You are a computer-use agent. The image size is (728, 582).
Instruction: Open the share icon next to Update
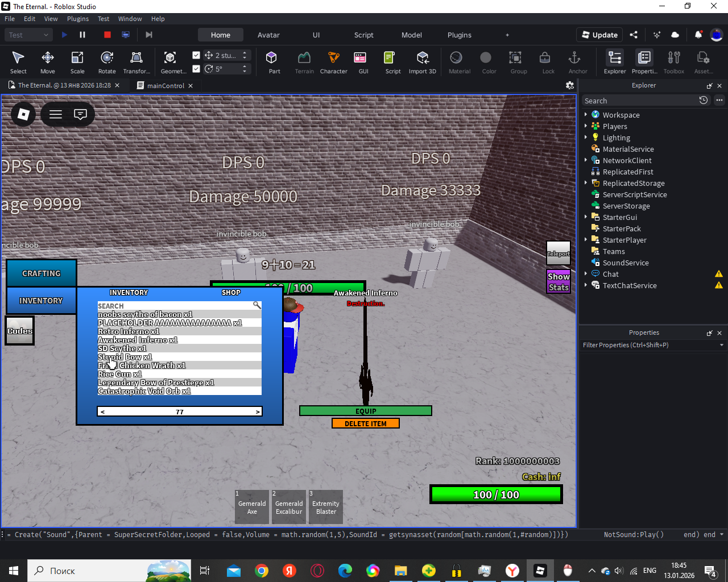tap(634, 35)
